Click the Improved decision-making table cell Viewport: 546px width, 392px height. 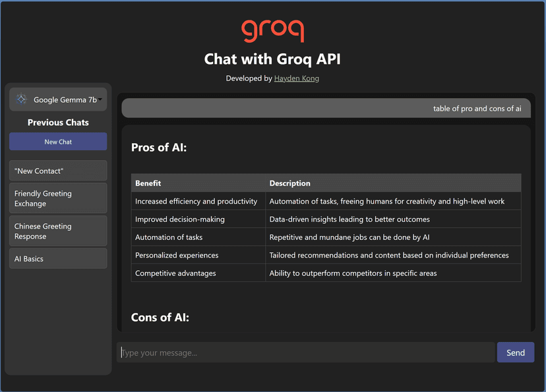click(x=198, y=219)
